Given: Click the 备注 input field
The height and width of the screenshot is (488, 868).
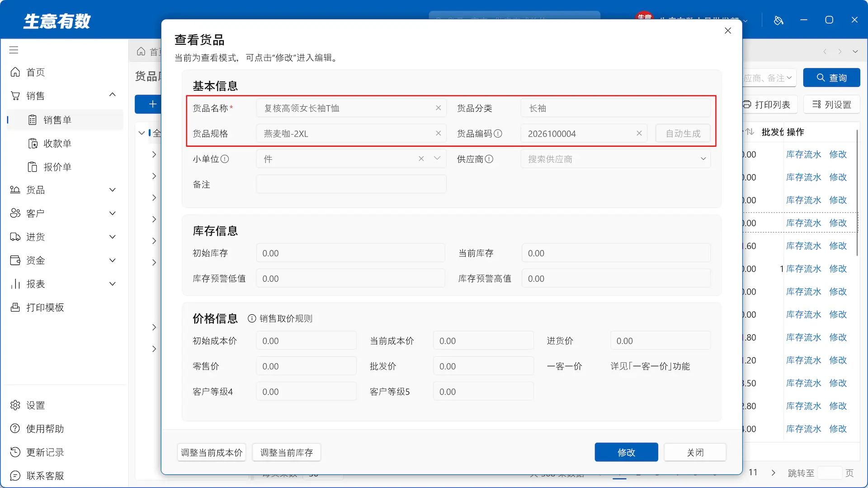Looking at the screenshot, I should click(x=351, y=185).
